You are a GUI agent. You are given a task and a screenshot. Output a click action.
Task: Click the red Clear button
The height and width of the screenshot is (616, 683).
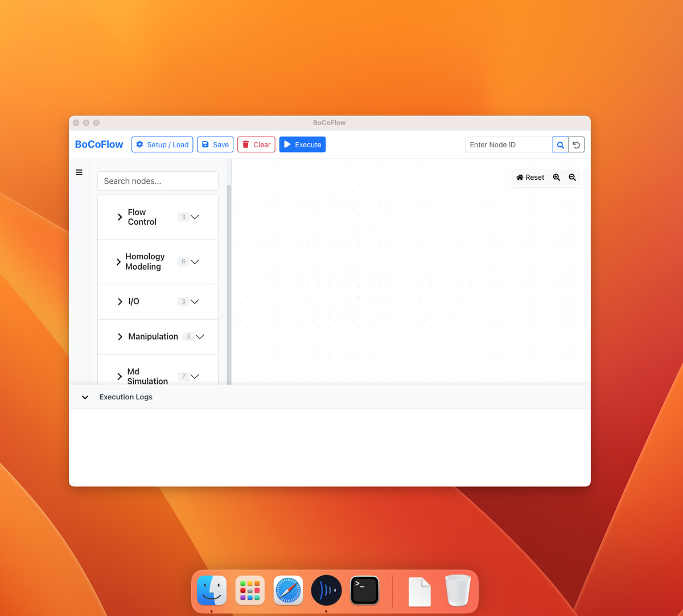tap(256, 145)
